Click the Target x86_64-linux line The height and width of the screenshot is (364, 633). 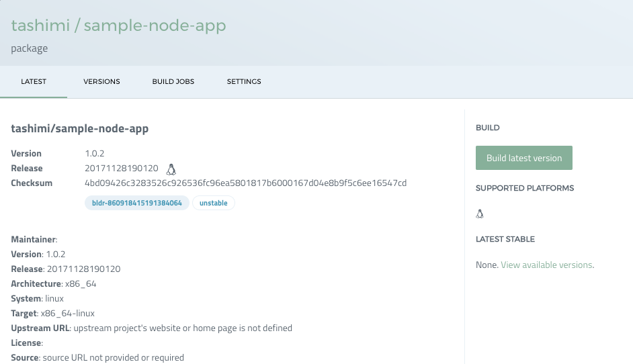point(53,314)
